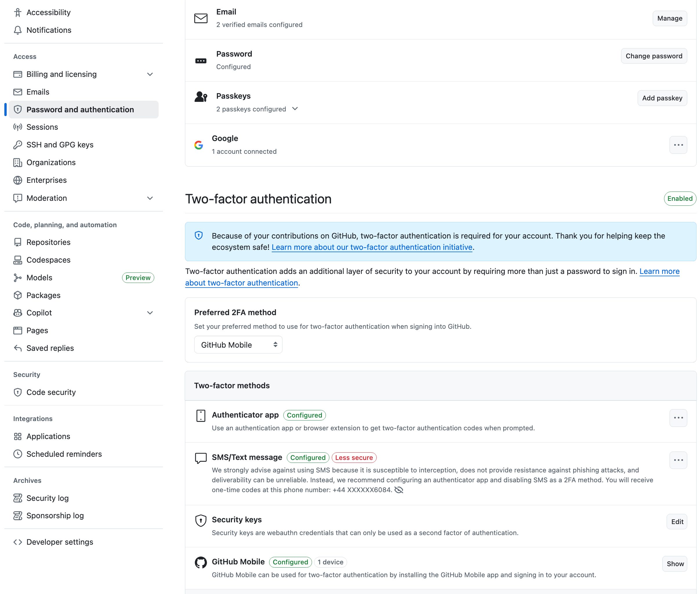Reveal the hidden SMS phone number
The height and width of the screenshot is (594, 700).
point(399,490)
